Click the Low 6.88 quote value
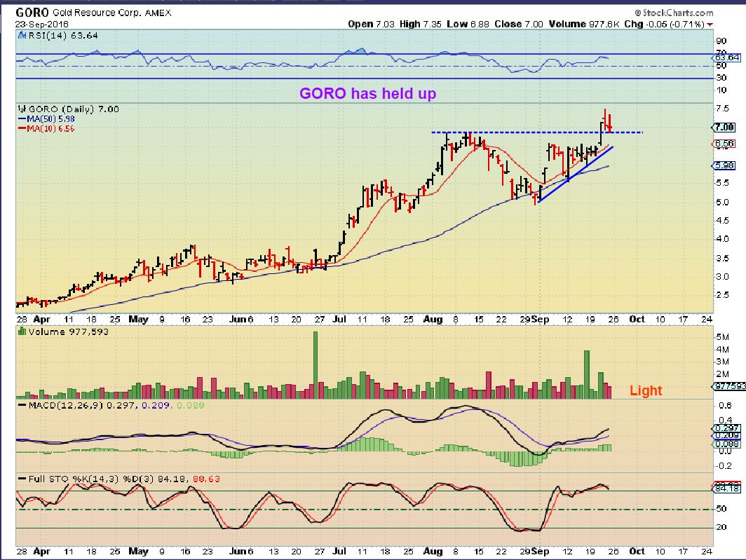Image resolution: width=746 pixels, height=560 pixels. [468, 24]
